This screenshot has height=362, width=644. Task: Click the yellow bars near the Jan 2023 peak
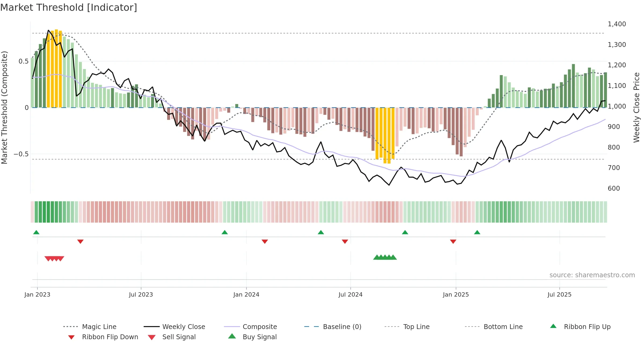(x=54, y=68)
